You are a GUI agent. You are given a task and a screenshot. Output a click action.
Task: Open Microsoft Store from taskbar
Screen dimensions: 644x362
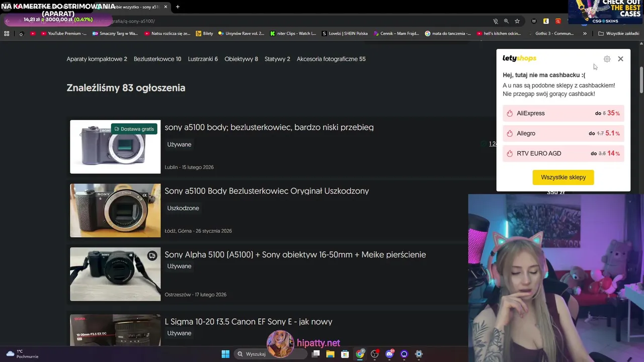coord(345,354)
